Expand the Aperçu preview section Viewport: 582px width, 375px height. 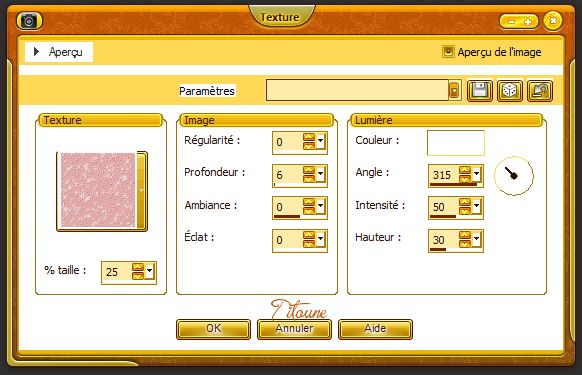[36, 52]
